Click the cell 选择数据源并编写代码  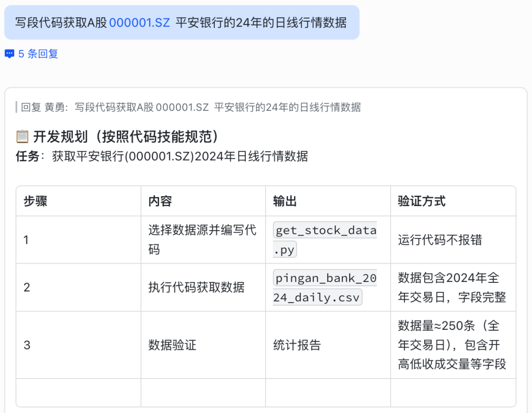[203, 240]
